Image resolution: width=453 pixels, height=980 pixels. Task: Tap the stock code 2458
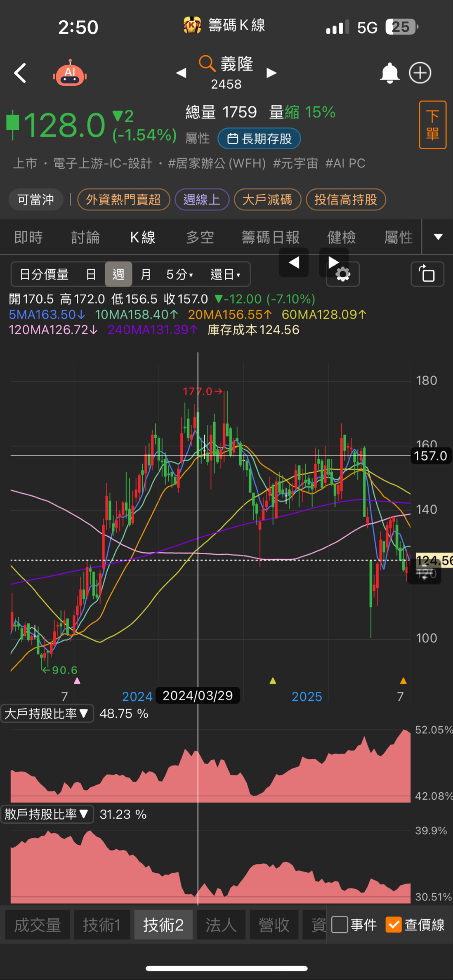click(x=226, y=84)
